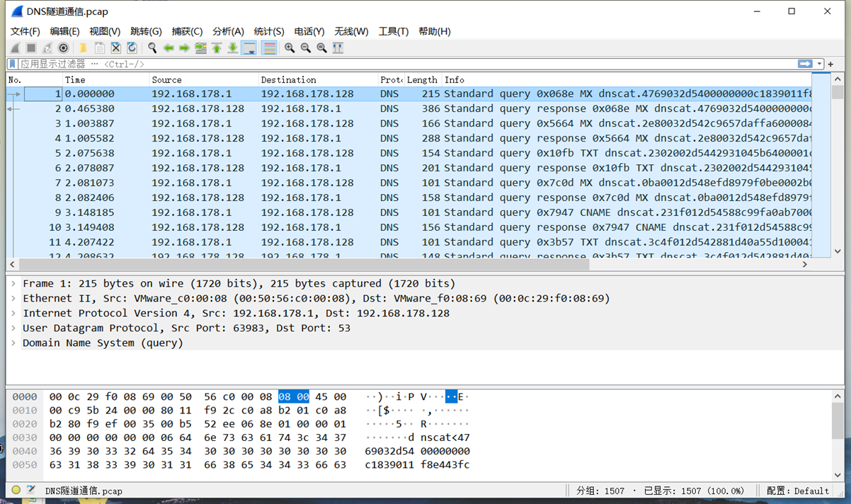
Task: Select packet 7 at time 2.081073
Action: click(418, 183)
